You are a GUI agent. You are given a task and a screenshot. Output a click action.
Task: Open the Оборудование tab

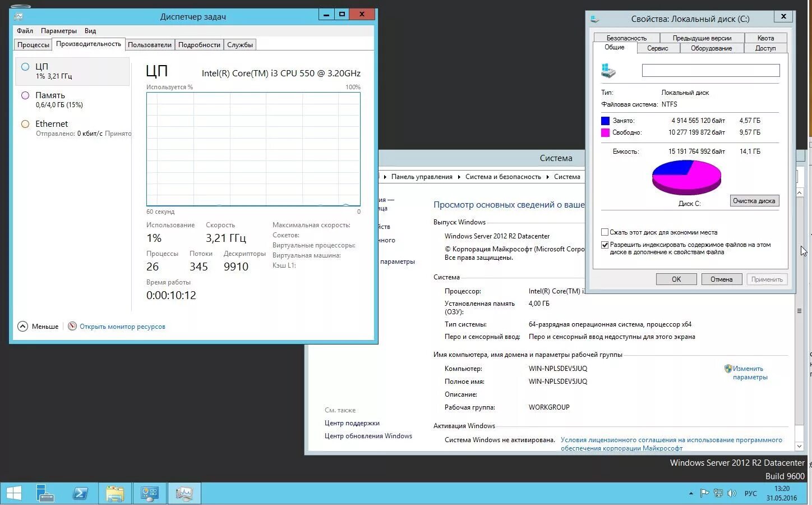click(x=712, y=48)
